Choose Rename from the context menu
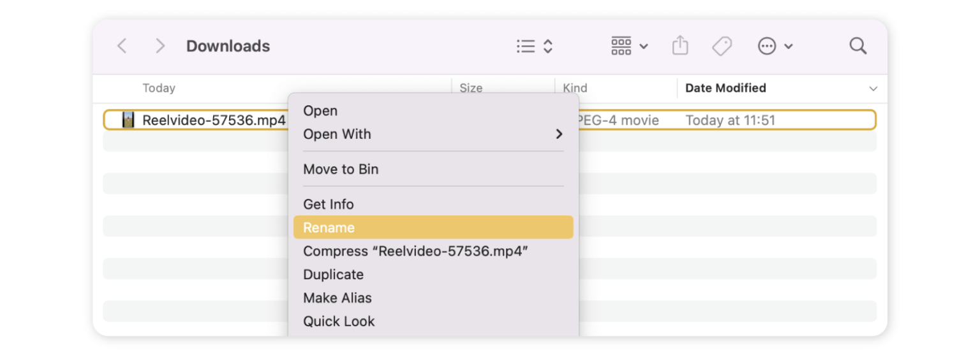The width and height of the screenshot is (980, 355). point(329,228)
